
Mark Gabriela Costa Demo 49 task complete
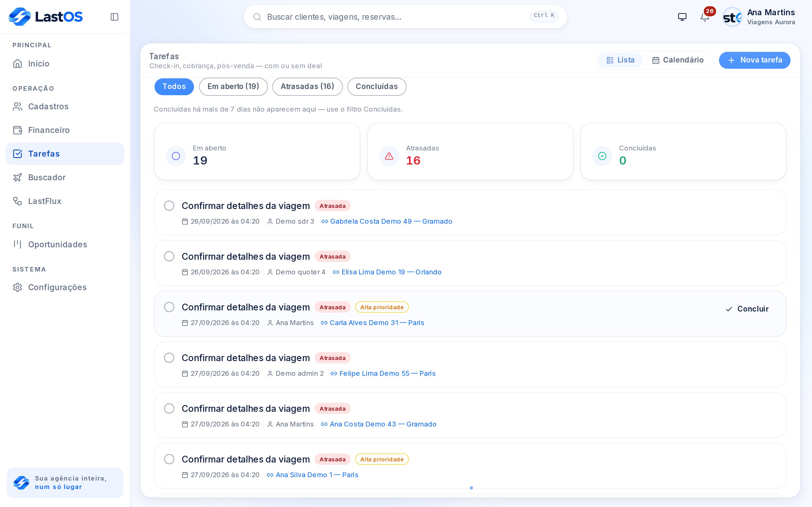tap(169, 206)
